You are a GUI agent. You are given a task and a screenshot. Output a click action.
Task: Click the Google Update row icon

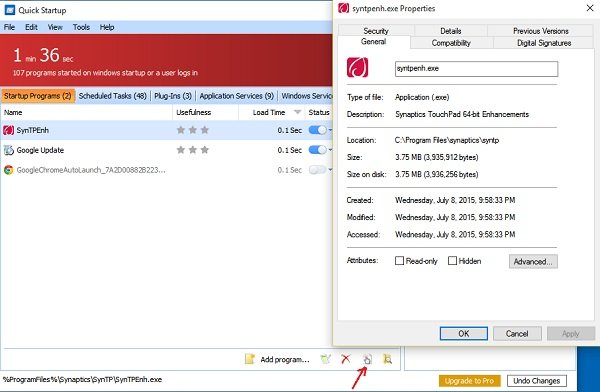8,150
